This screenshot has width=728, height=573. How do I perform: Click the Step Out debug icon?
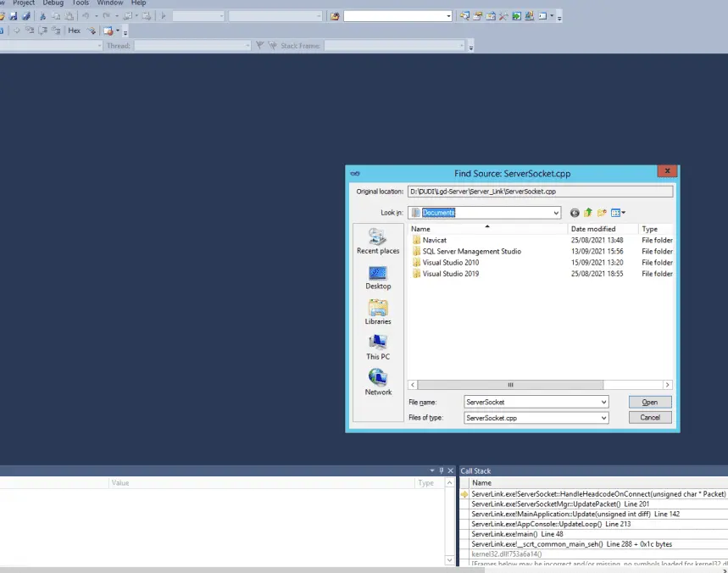tap(56, 31)
